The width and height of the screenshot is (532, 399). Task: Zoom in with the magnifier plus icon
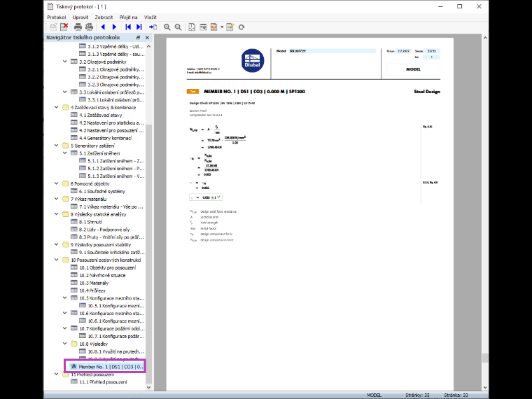click(x=167, y=27)
